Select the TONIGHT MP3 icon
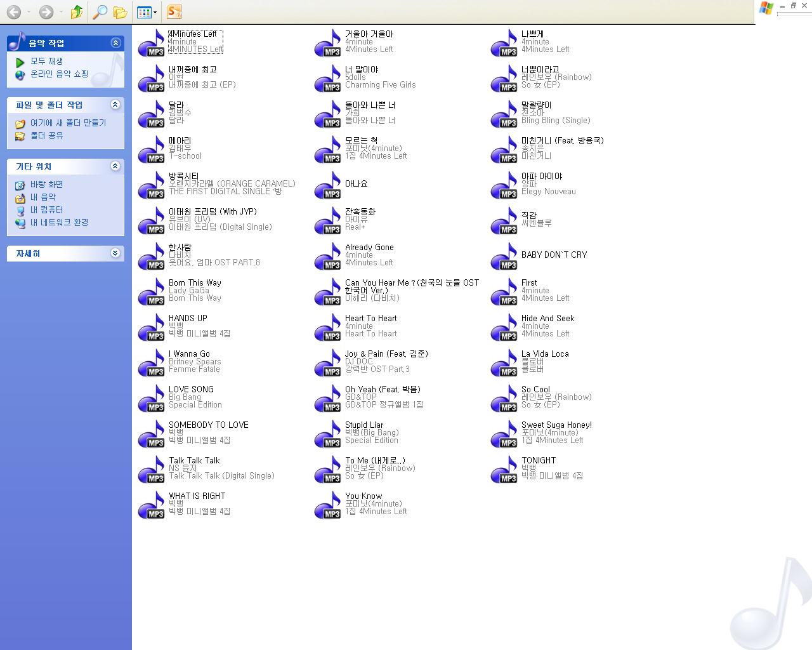 click(x=504, y=469)
